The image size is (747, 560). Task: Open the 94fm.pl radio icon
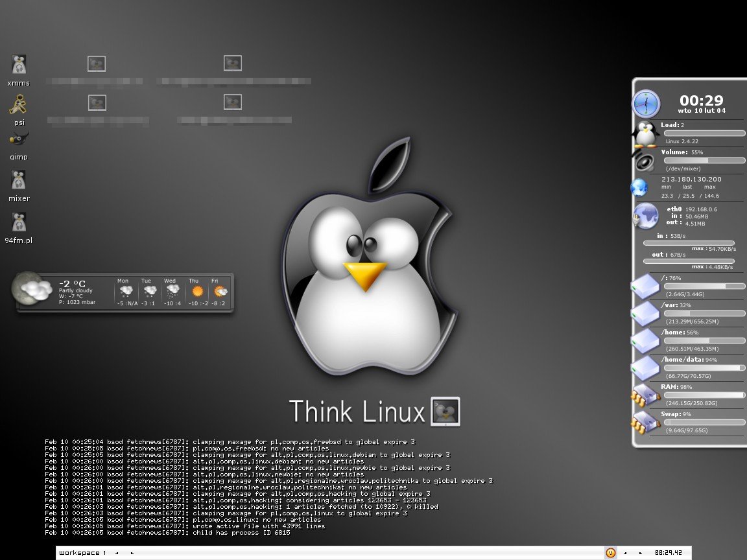tap(19, 222)
